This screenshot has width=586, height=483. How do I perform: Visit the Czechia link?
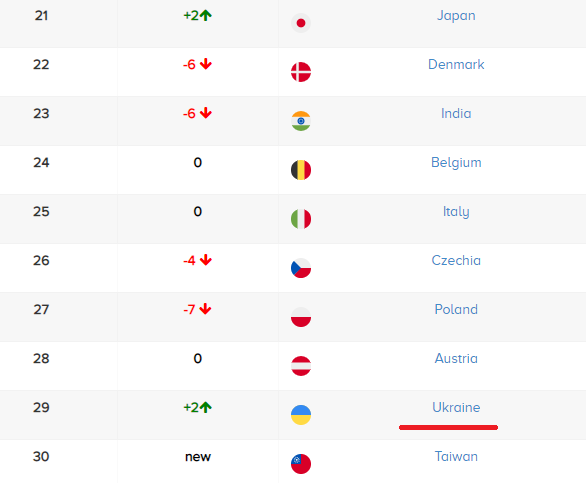456,261
